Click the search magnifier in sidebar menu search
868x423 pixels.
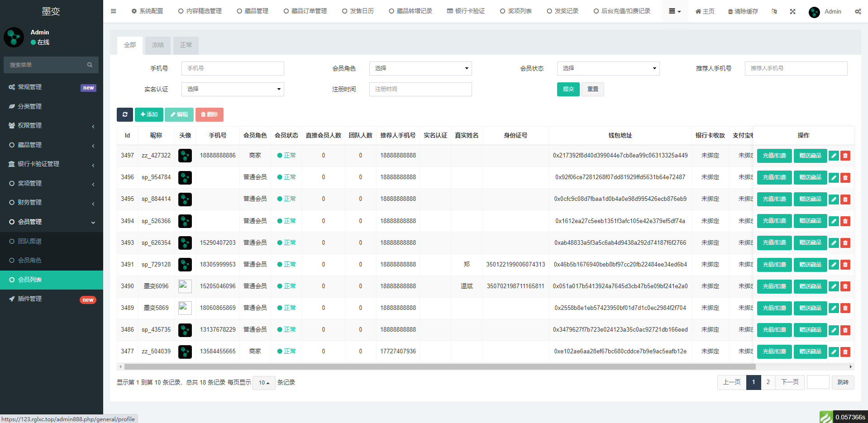point(90,65)
